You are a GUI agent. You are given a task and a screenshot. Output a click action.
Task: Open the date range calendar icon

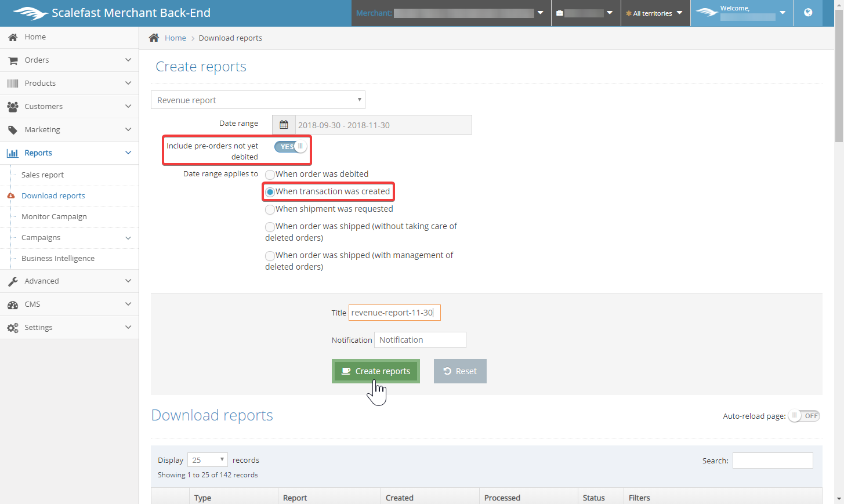click(284, 125)
